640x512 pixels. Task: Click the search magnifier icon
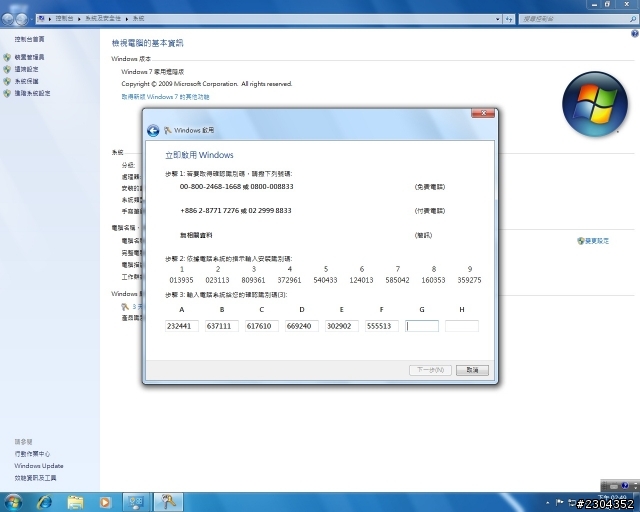633,19
